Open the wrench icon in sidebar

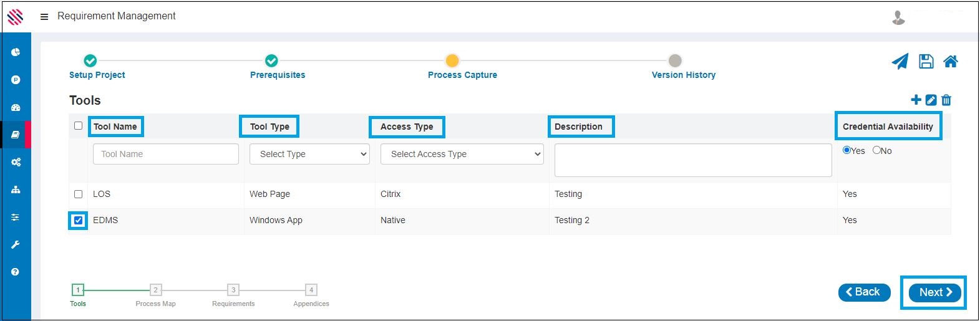coord(16,244)
